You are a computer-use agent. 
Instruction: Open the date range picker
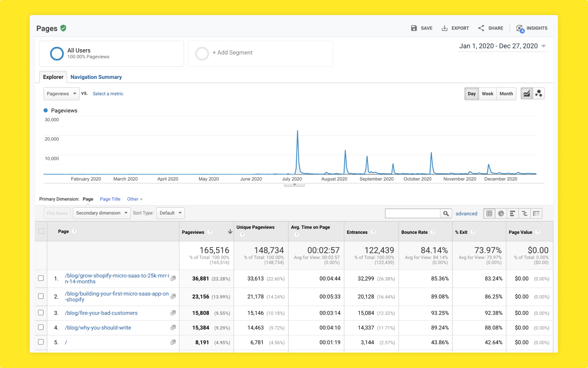coord(502,46)
